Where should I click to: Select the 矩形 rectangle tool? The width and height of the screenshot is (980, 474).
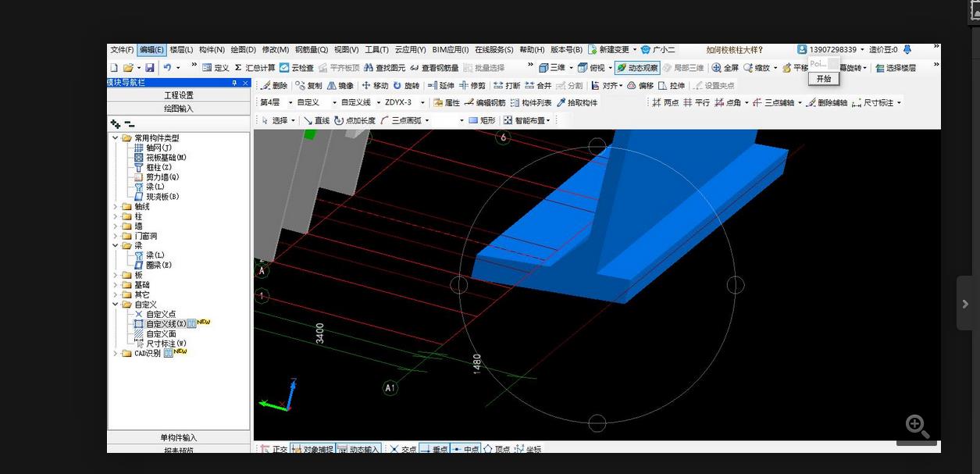point(482,120)
